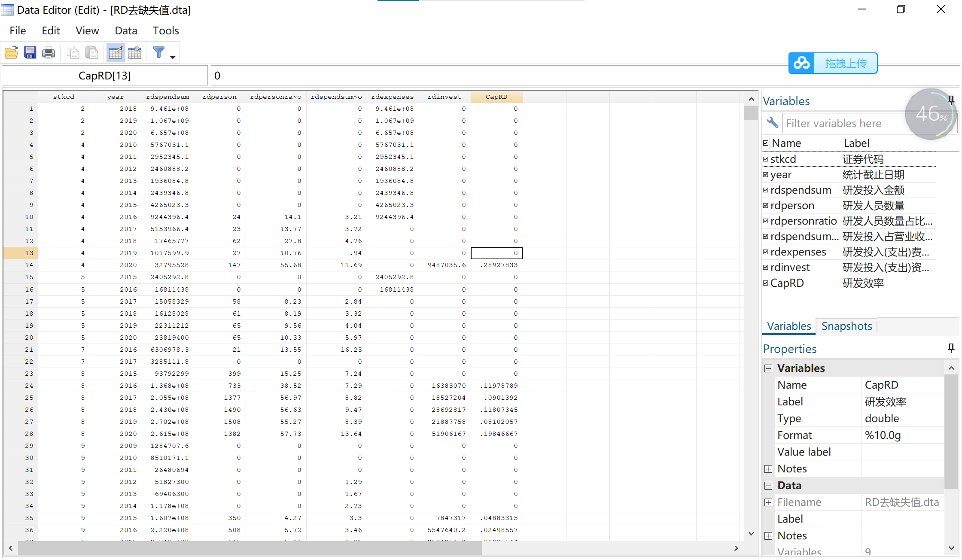Click the Open file folder icon
Screen dimensions: 962x560
click(11, 53)
